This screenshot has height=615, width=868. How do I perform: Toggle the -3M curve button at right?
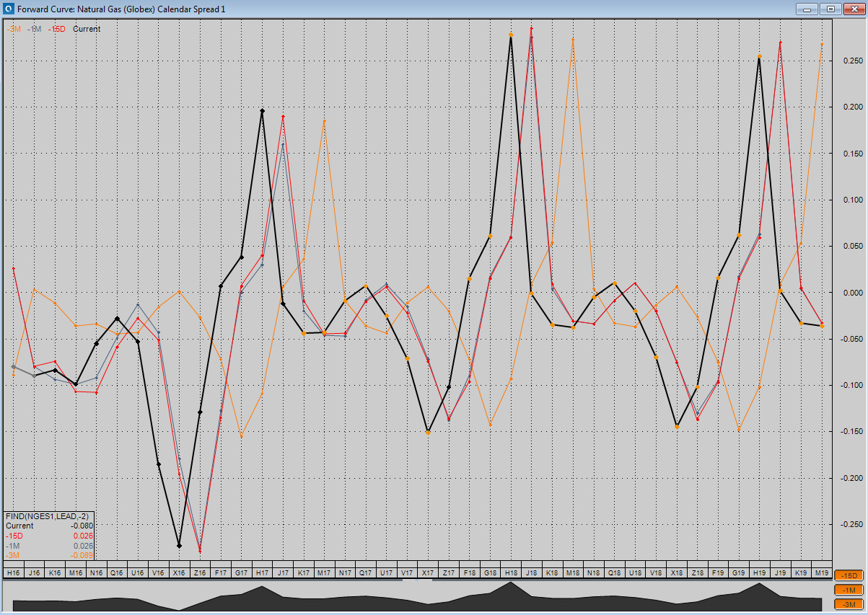pyautogui.click(x=849, y=604)
